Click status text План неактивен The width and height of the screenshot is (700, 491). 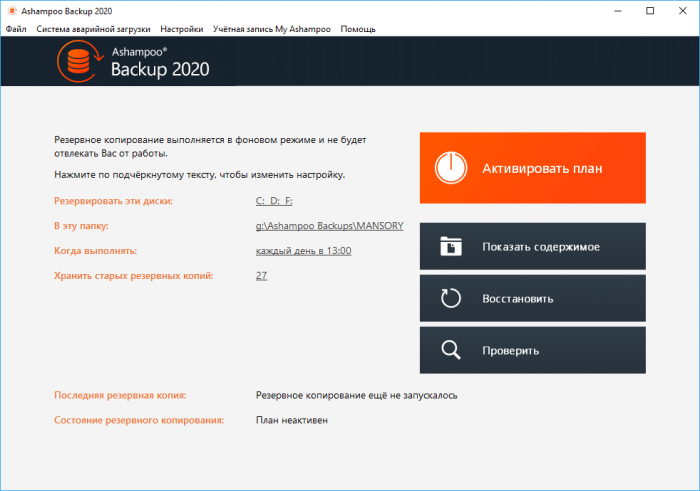click(292, 420)
